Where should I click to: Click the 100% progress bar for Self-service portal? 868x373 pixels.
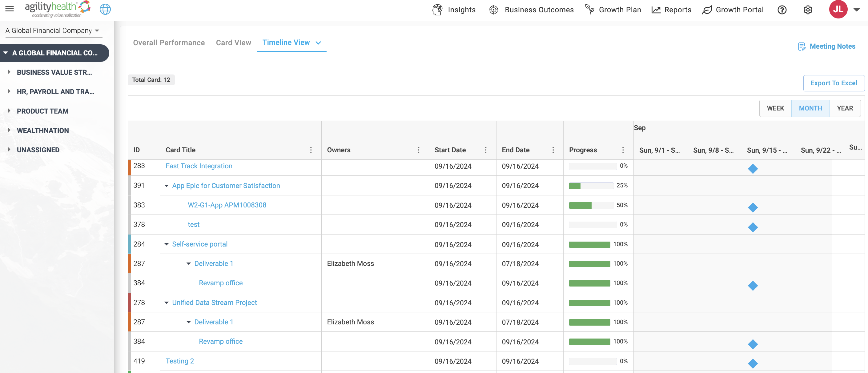tap(589, 244)
